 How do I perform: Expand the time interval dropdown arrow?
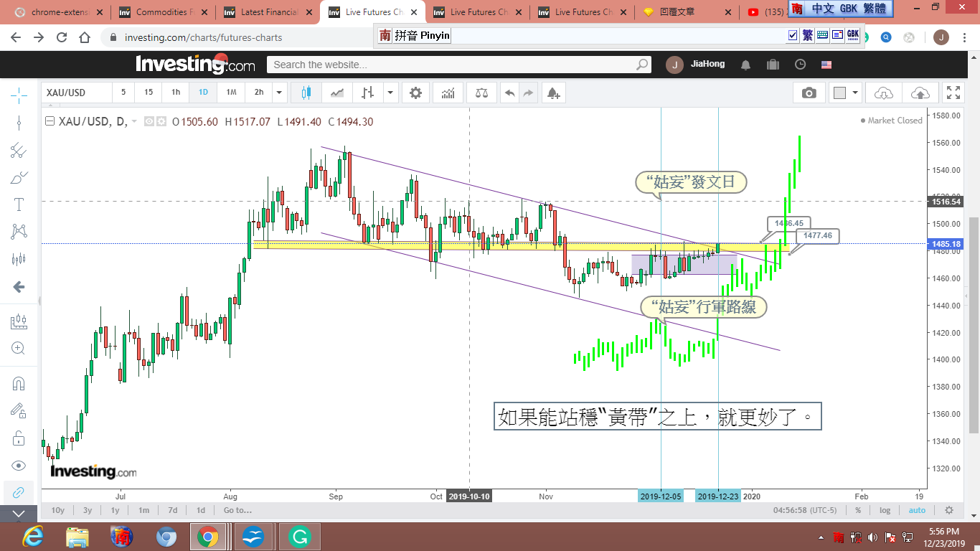(x=279, y=93)
